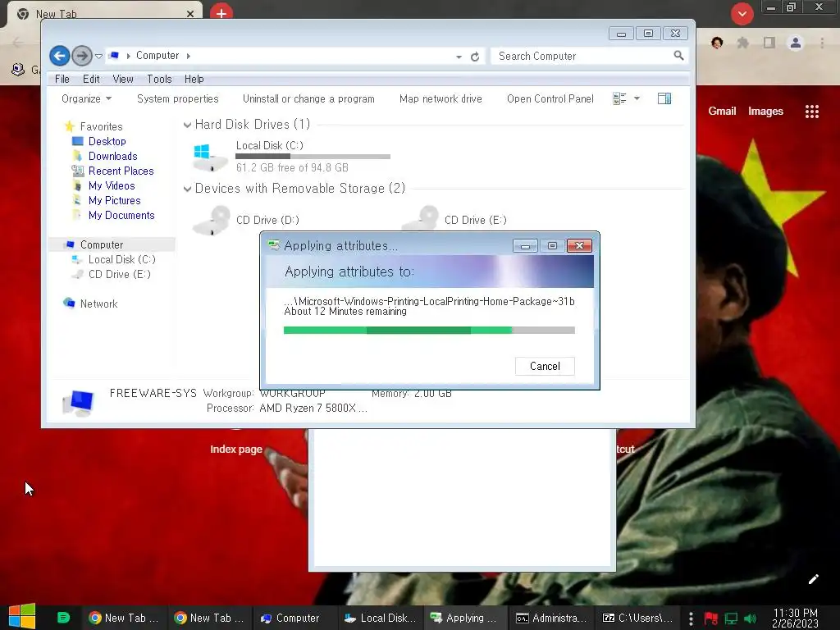
Task: Click the Explorer forward arrow button
Action: (x=81, y=56)
